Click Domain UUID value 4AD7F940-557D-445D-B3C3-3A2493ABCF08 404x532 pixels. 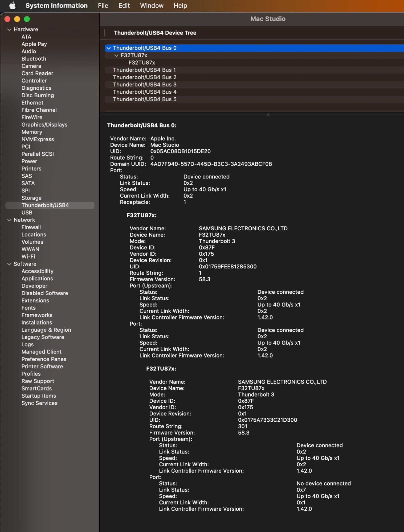[211, 164]
